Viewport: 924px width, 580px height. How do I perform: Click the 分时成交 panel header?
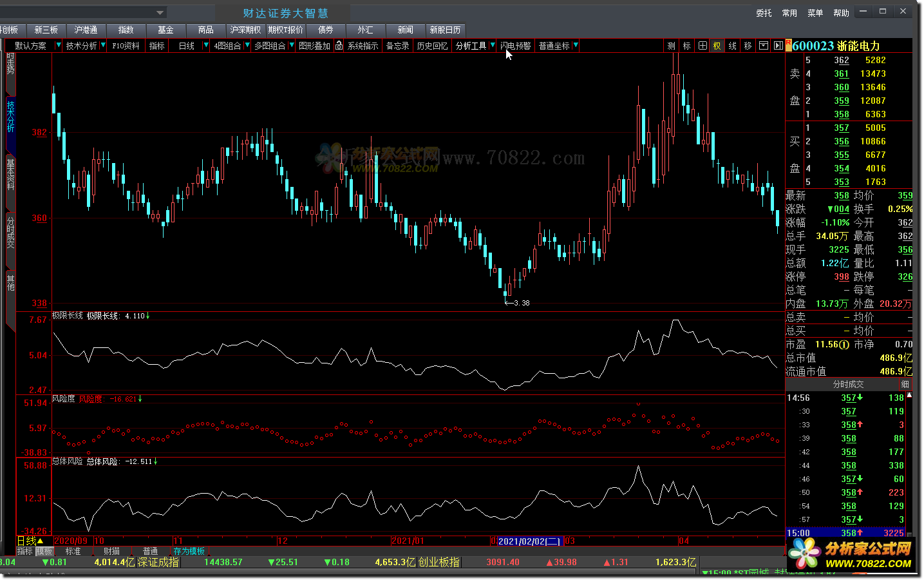point(848,384)
